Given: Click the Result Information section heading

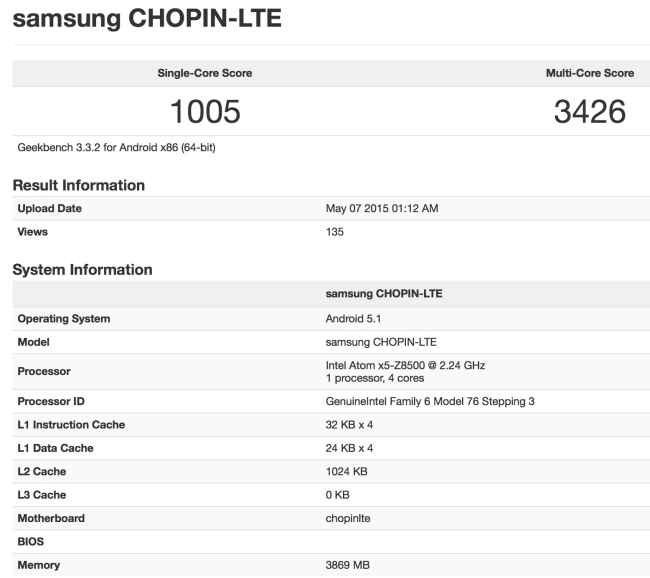Looking at the screenshot, I should (79, 186).
